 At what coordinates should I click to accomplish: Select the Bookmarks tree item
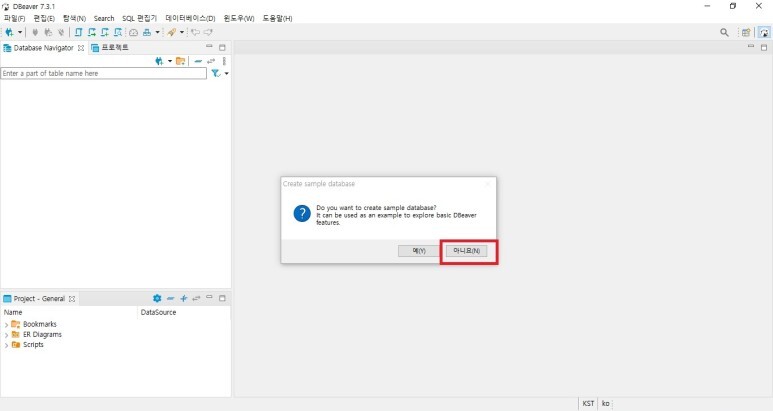pos(39,324)
